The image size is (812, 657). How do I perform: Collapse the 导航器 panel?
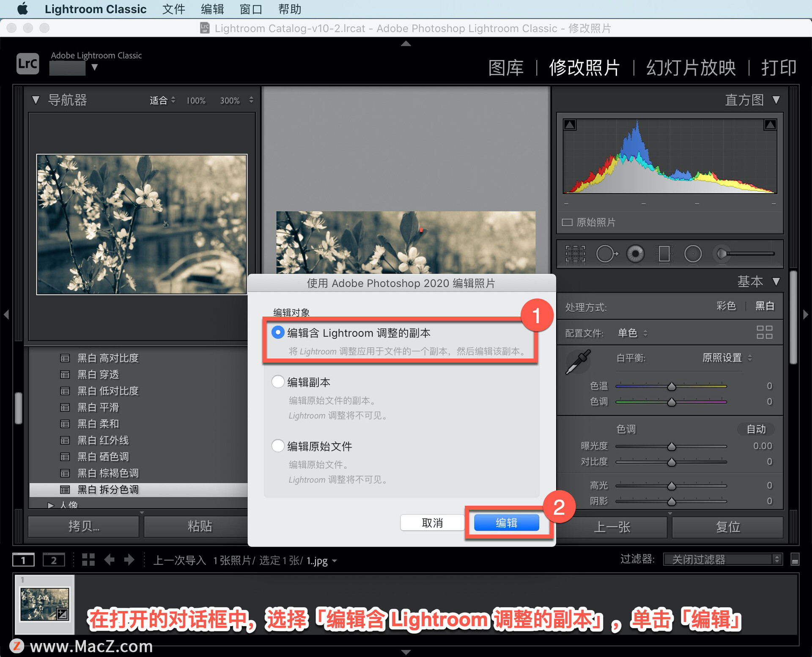36,100
